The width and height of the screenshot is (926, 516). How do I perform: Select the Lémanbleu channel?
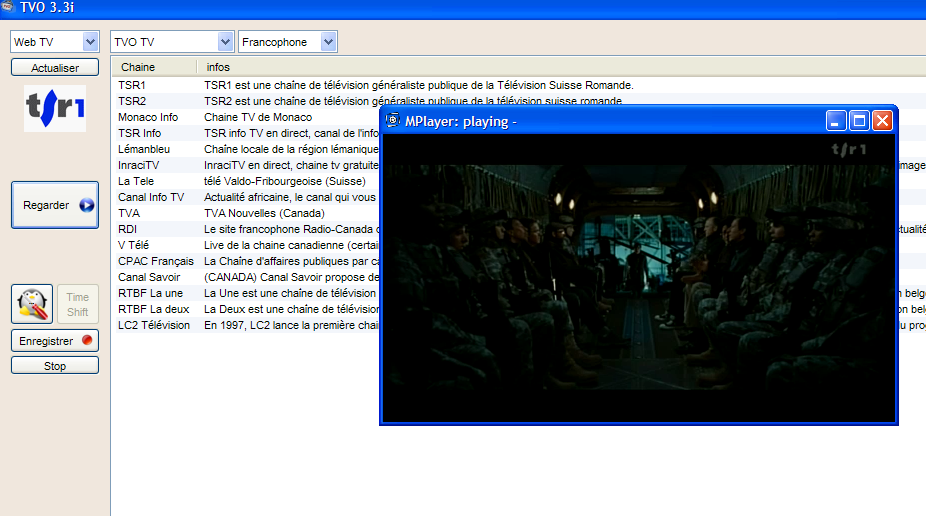point(144,149)
